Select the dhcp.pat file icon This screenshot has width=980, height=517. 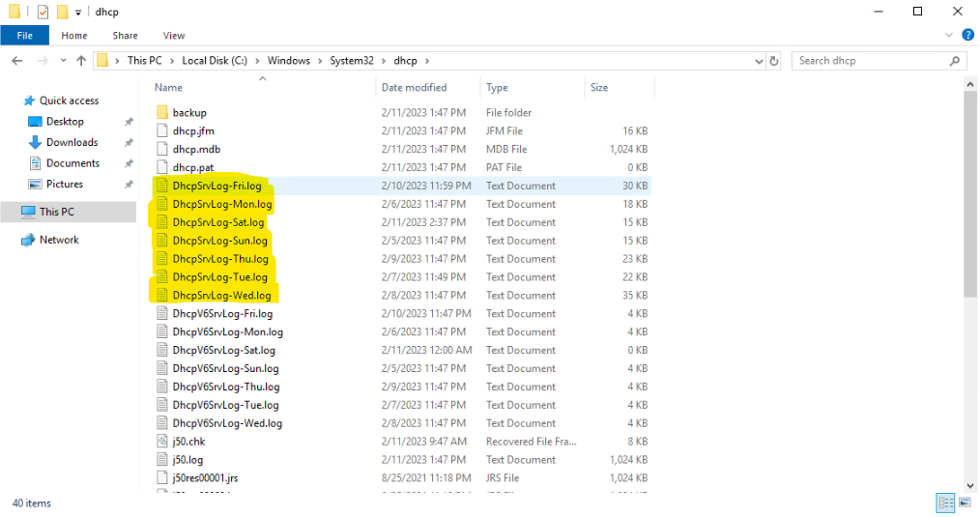point(162,167)
